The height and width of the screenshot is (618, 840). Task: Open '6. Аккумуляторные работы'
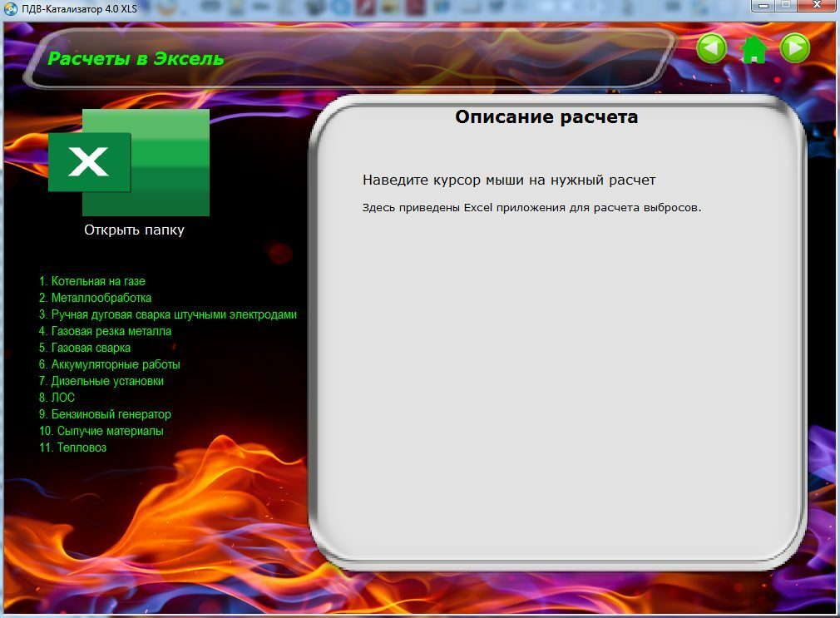click(109, 364)
